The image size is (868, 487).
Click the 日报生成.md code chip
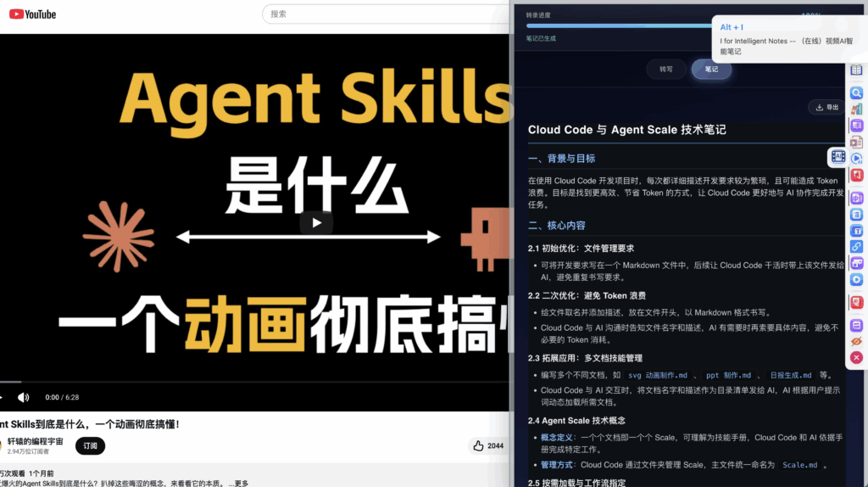click(791, 375)
